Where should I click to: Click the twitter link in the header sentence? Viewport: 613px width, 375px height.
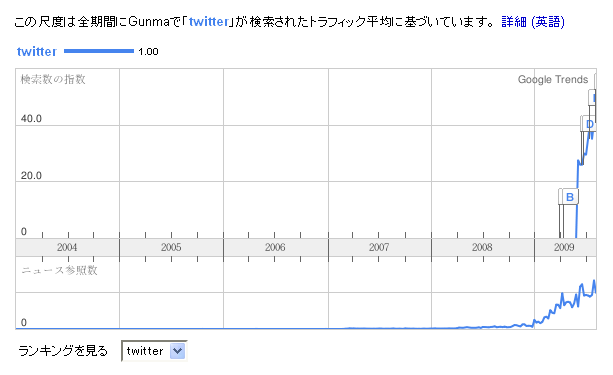[209, 22]
